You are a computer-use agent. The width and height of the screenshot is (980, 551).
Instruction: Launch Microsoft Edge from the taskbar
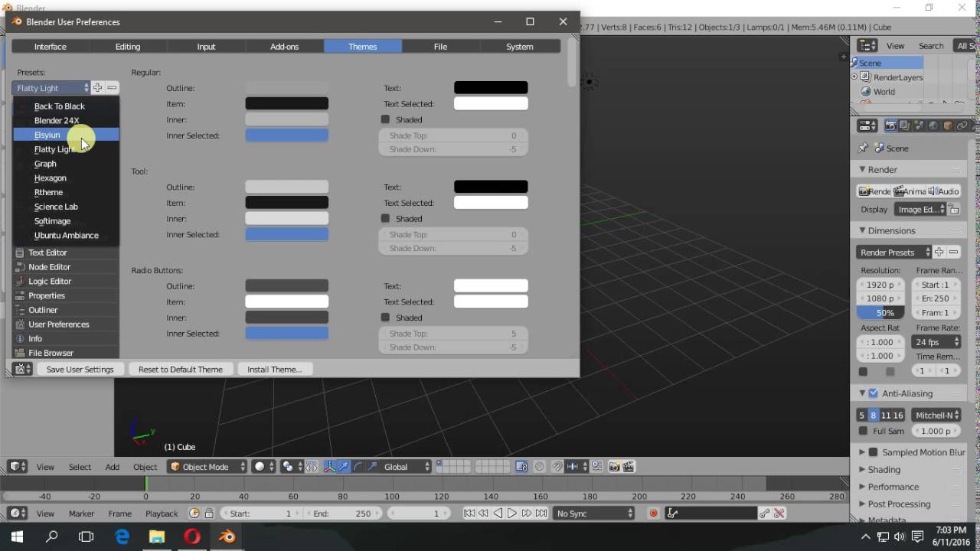point(122,536)
